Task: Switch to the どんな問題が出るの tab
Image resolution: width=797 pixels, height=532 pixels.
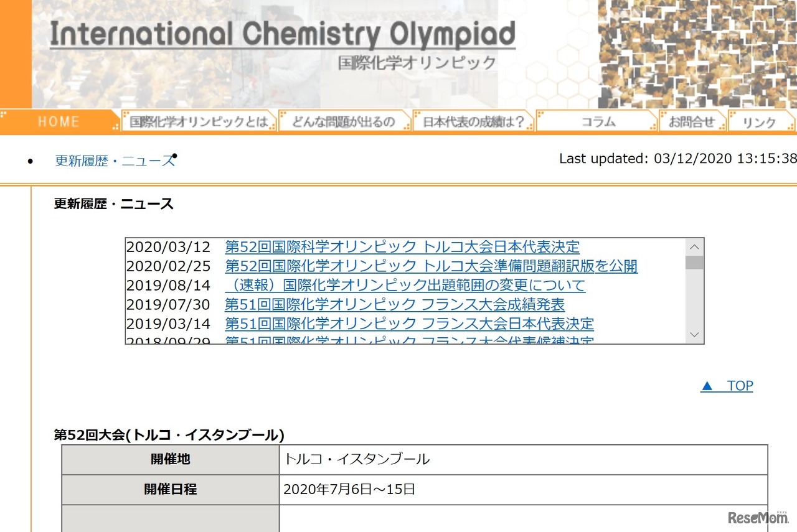Action: 345,121
